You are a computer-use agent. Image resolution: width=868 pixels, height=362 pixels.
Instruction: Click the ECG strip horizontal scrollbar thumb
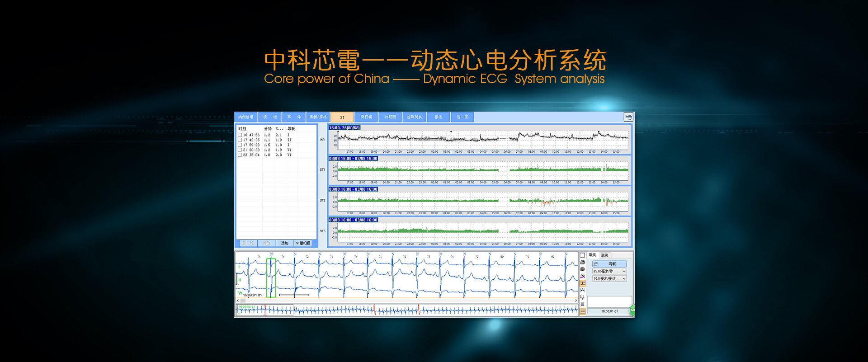pos(243,300)
